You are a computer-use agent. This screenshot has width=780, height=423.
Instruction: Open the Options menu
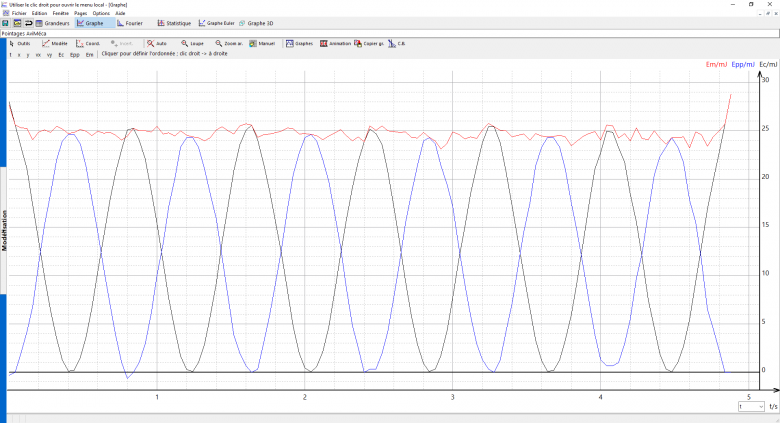pos(101,13)
